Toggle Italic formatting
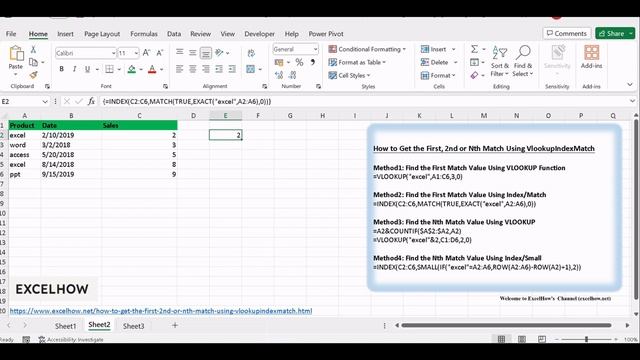The image size is (640, 360). [x=74, y=69]
